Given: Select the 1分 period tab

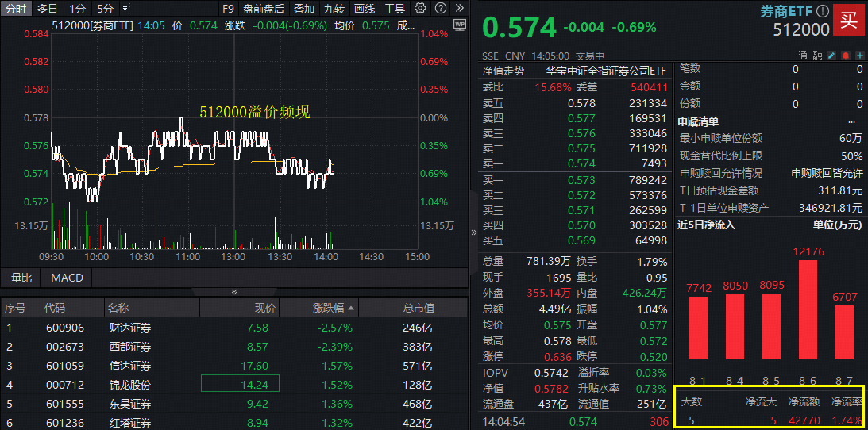Looking at the screenshot, I should pos(78,8).
